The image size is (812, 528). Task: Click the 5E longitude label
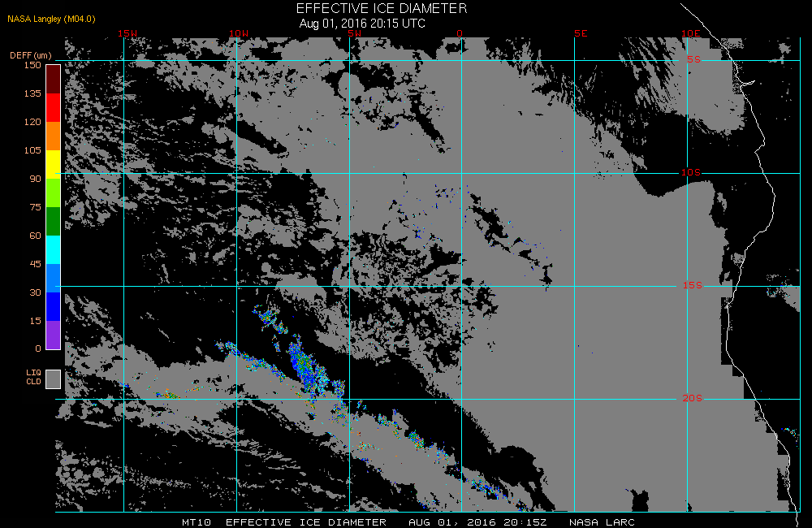tap(581, 33)
